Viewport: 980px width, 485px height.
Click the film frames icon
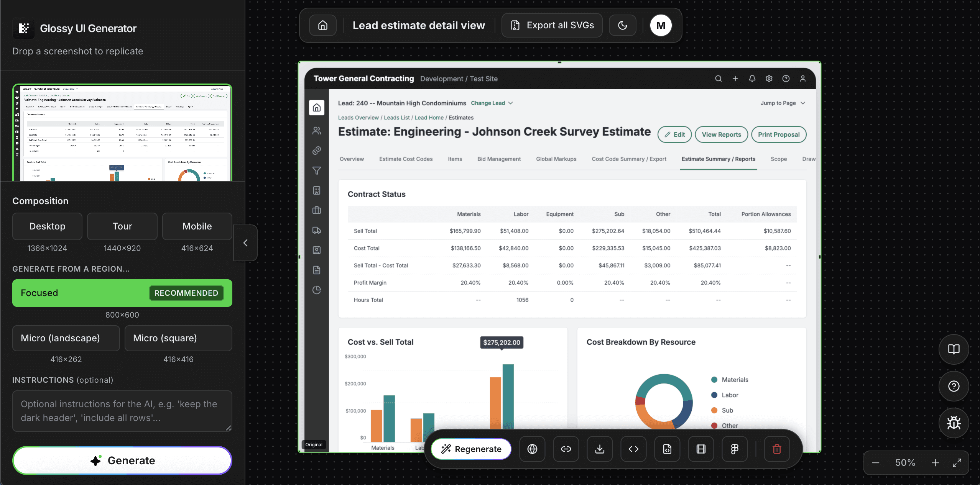[x=701, y=449]
